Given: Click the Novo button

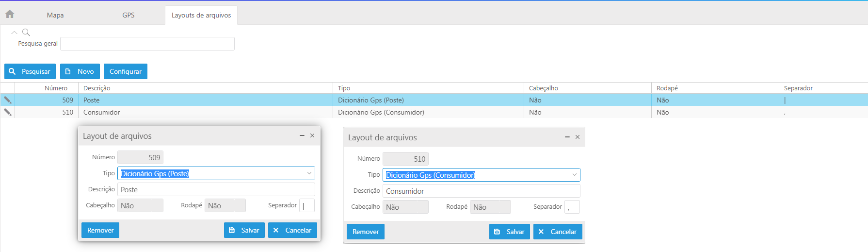Looking at the screenshot, I should (80, 71).
